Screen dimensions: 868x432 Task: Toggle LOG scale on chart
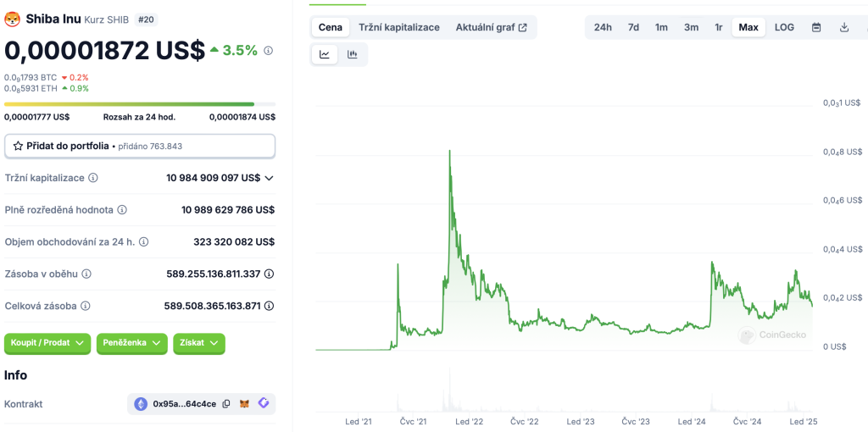[x=784, y=27]
